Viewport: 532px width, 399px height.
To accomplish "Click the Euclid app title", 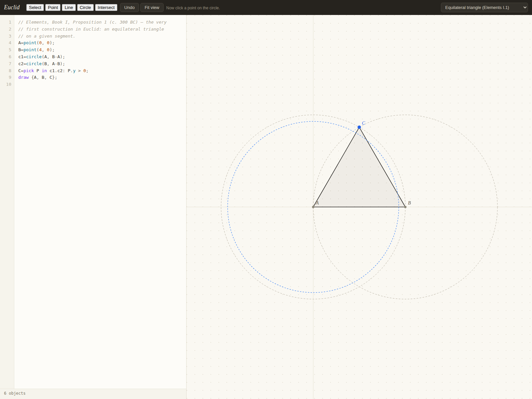I will pos(12,7).
